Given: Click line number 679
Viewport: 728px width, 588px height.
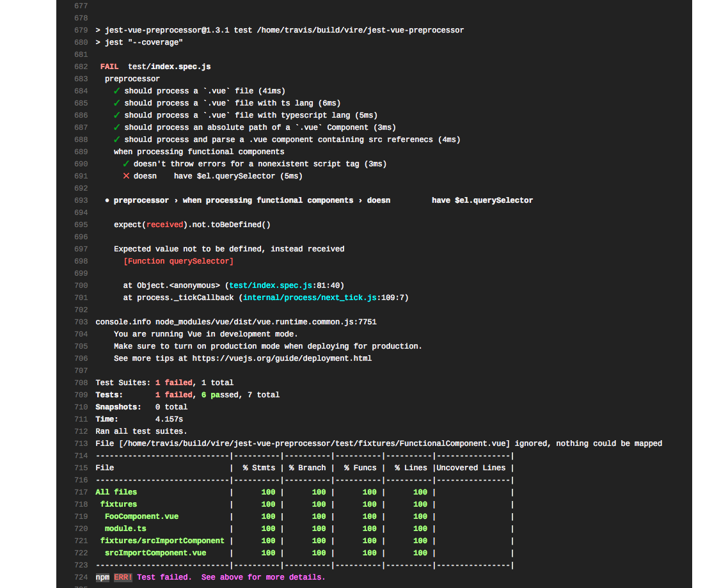Looking at the screenshot, I should pyautogui.click(x=81, y=30).
